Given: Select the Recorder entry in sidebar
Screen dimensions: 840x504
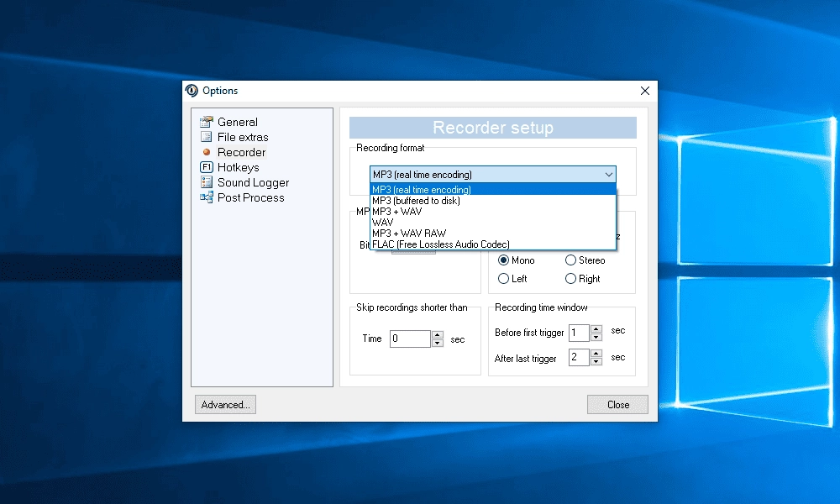Looking at the screenshot, I should [241, 152].
